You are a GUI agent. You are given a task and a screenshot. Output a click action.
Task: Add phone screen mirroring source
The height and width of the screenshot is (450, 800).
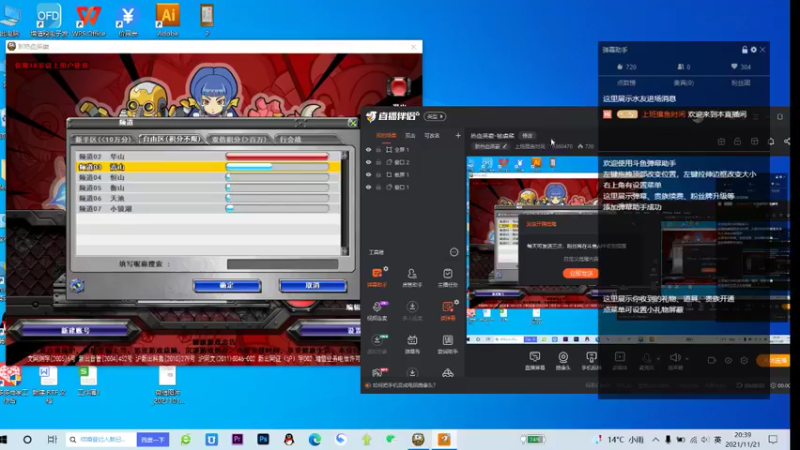(591, 360)
